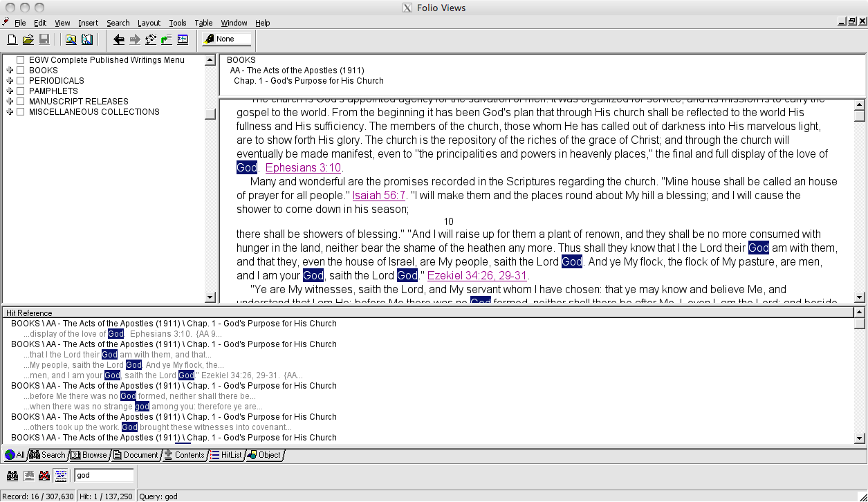The image size is (868, 502).
Task: Click the Save toolbar icon
Action: [44, 39]
